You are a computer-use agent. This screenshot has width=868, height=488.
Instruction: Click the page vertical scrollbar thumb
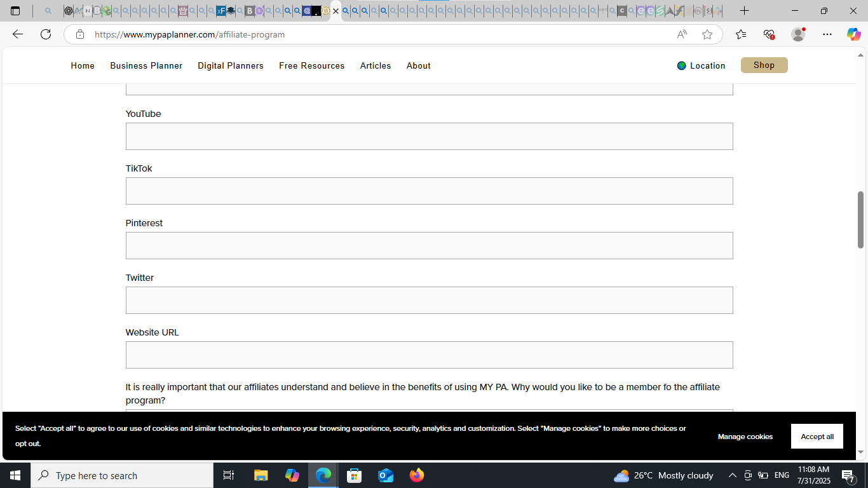(861, 219)
